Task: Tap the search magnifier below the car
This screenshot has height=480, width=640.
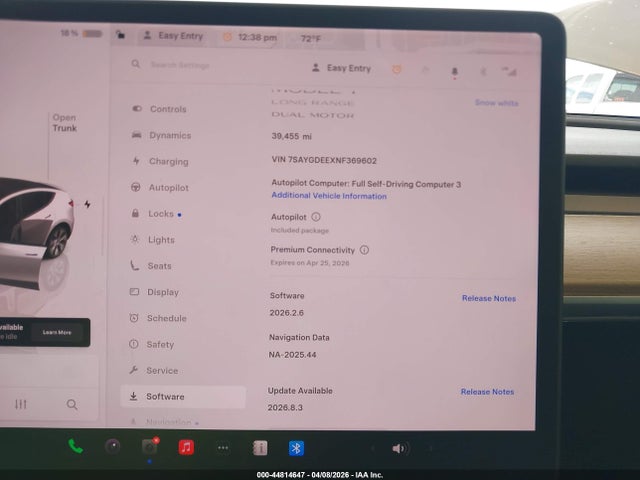Action: click(x=72, y=404)
